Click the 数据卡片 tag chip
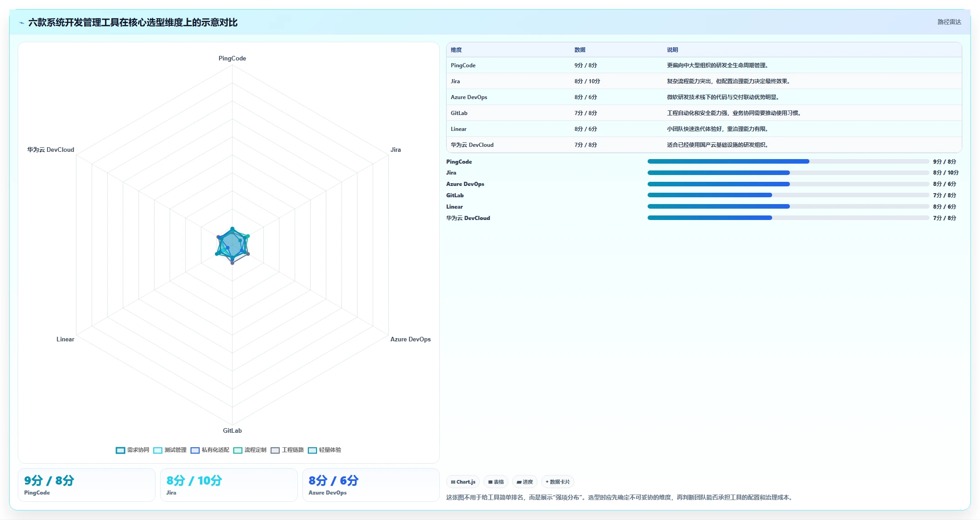The height and width of the screenshot is (520, 980). point(558,482)
